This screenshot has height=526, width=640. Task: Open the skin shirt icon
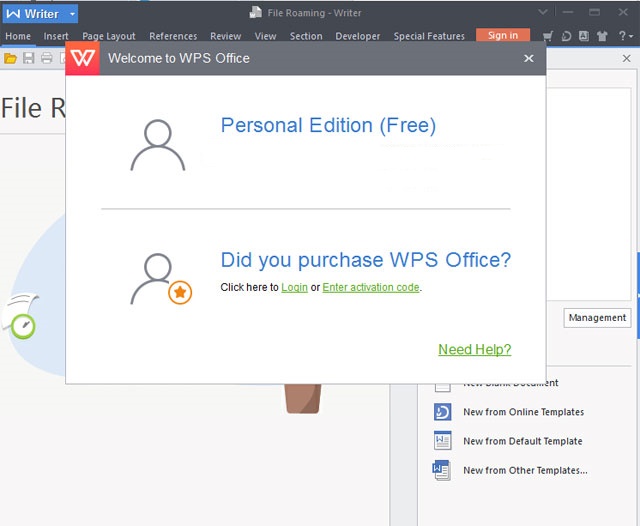602,36
